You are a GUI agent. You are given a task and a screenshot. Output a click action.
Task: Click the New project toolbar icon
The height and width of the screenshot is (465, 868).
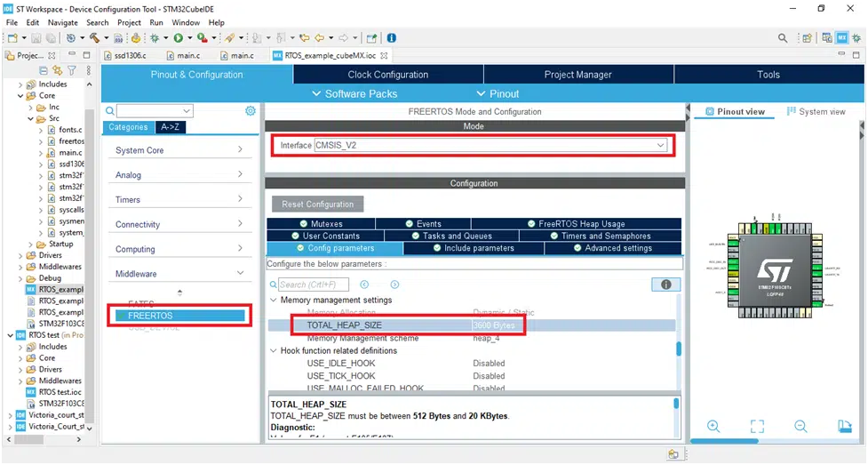pyautogui.click(x=12, y=37)
